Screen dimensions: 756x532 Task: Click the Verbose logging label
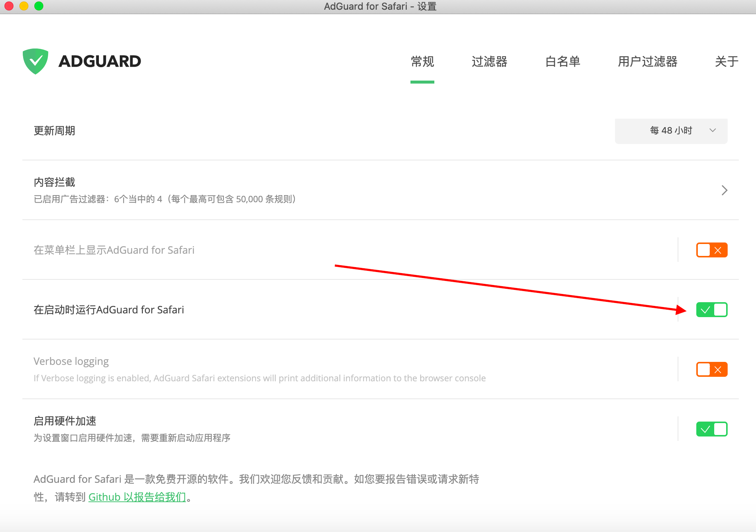(71, 361)
